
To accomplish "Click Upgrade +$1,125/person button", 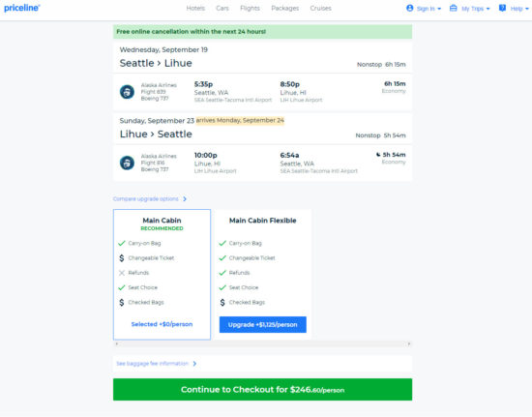I will [262, 324].
